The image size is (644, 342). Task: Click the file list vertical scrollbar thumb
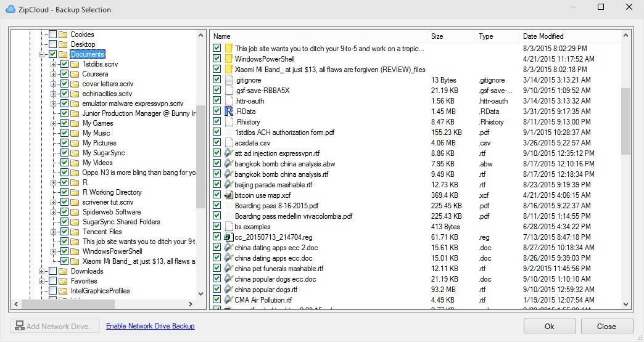coord(625,121)
